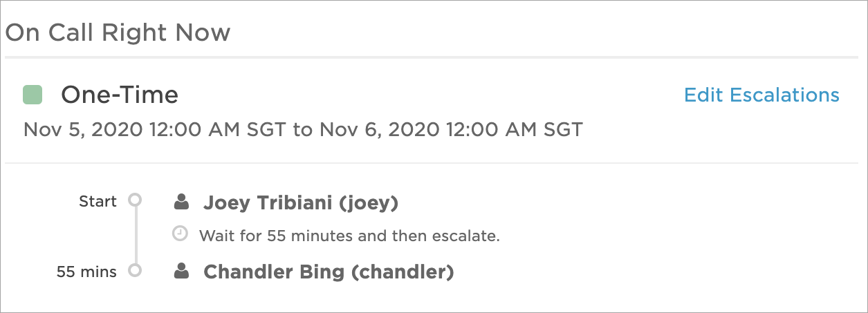Click the 55 mins timeline circle marker
This screenshot has height=313, width=868.
coord(136,270)
